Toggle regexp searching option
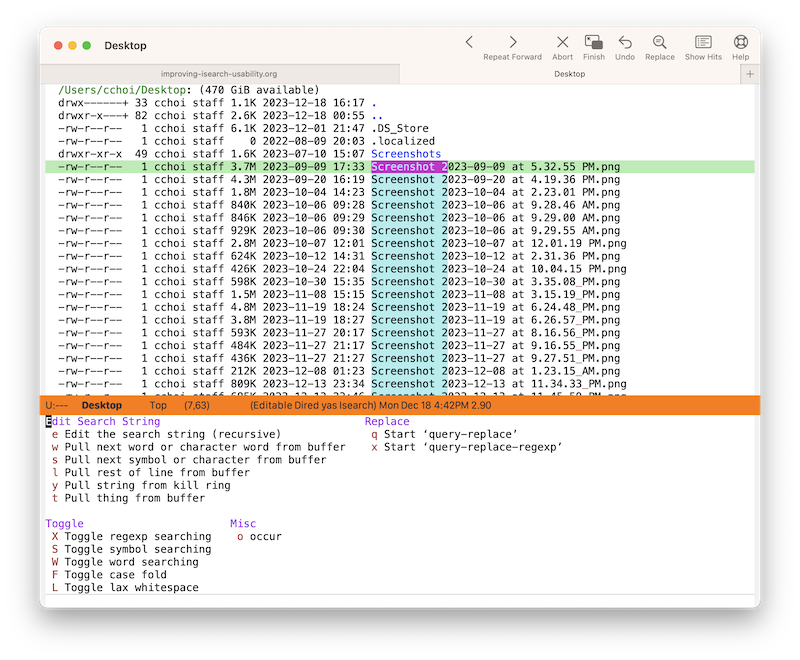Viewport: 800px width, 660px height. (131, 537)
